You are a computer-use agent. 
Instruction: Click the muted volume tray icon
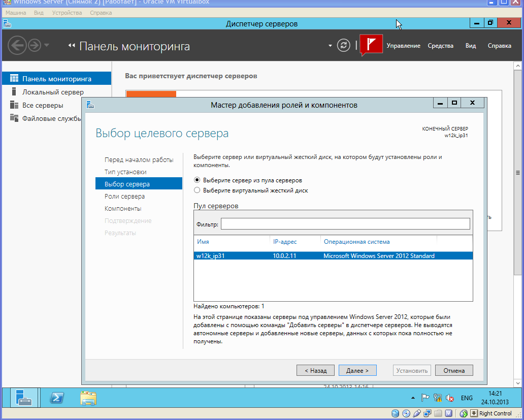tap(450, 398)
